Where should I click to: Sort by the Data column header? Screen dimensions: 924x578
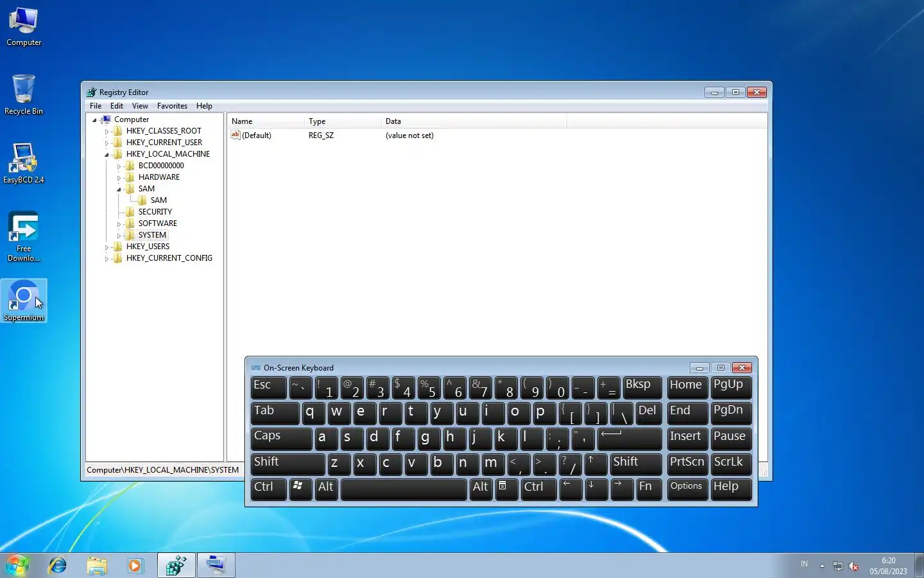tap(474, 121)
